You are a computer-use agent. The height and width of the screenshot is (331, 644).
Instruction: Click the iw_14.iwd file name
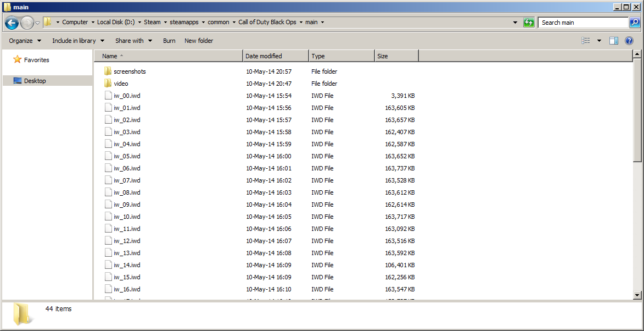click(127, 265)
